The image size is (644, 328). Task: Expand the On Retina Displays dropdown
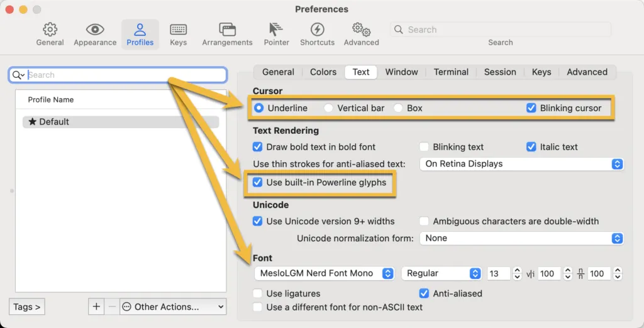521,164
